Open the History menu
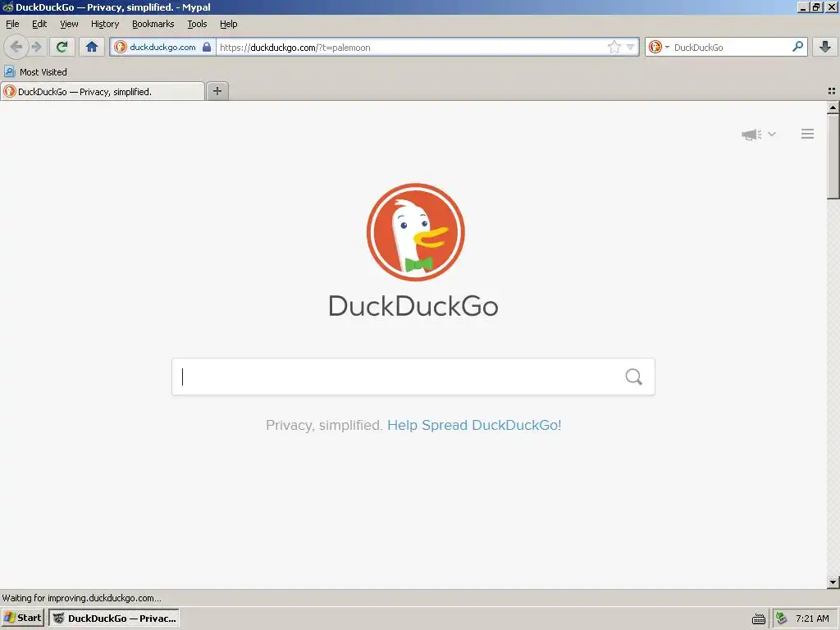 point(105,24)
